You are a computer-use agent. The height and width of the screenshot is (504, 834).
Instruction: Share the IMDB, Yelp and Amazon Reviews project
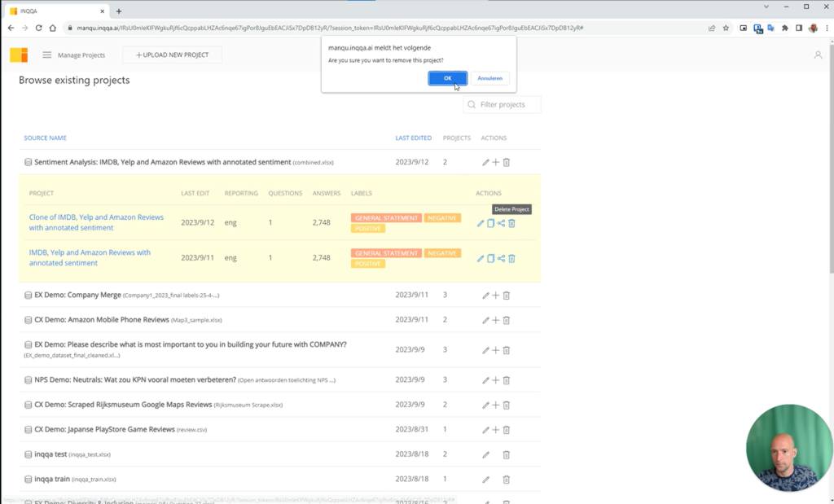501,258
